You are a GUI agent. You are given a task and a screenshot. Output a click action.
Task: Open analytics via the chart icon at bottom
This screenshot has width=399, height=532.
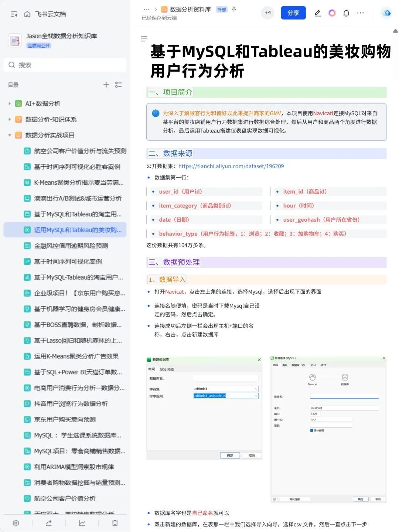coord(82,523)
